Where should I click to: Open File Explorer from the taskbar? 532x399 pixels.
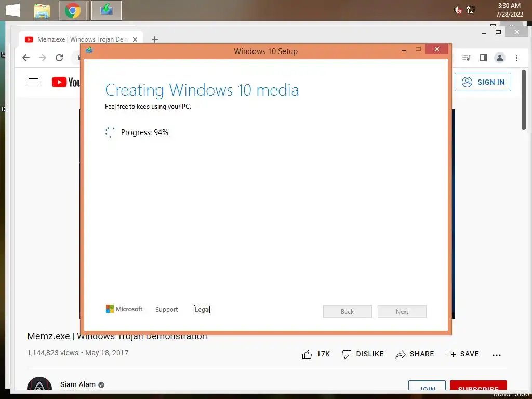[x=42, y=10]
